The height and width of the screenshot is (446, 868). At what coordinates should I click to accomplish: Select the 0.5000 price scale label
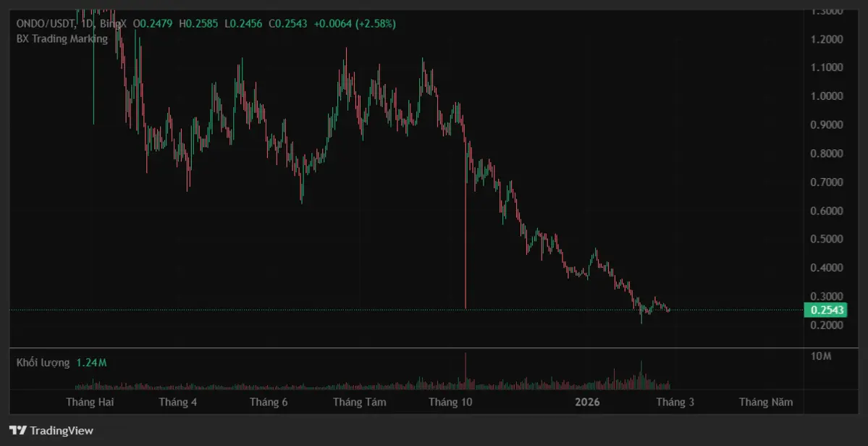coord(827,239)
